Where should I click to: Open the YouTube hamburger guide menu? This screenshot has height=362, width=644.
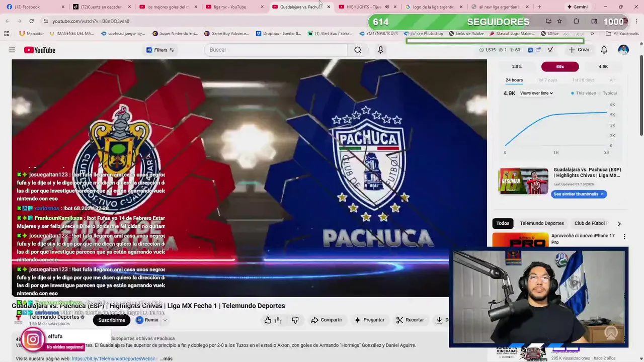click(x=12, y=50)
